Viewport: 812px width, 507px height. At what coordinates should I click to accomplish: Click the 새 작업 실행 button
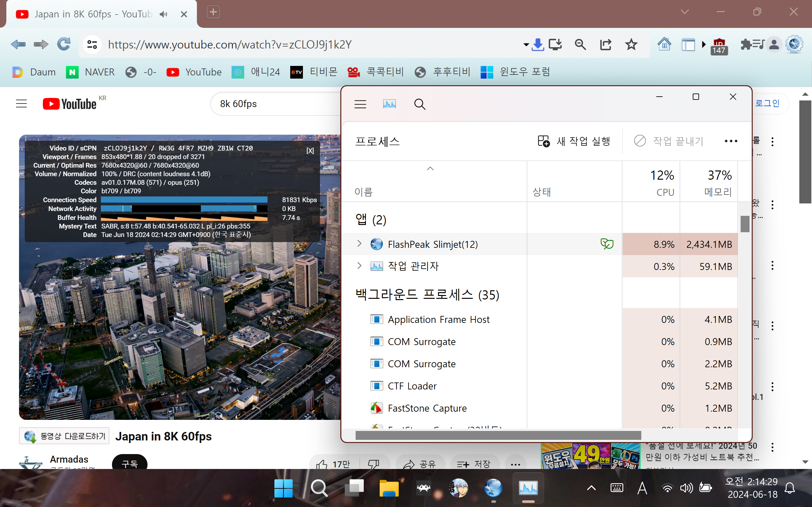574,141
